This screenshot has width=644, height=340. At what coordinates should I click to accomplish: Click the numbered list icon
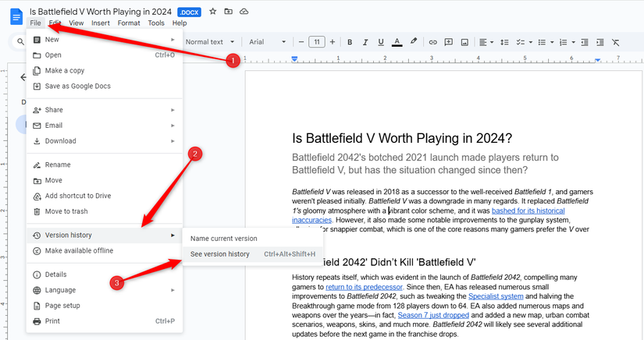[x=563, y=42]
